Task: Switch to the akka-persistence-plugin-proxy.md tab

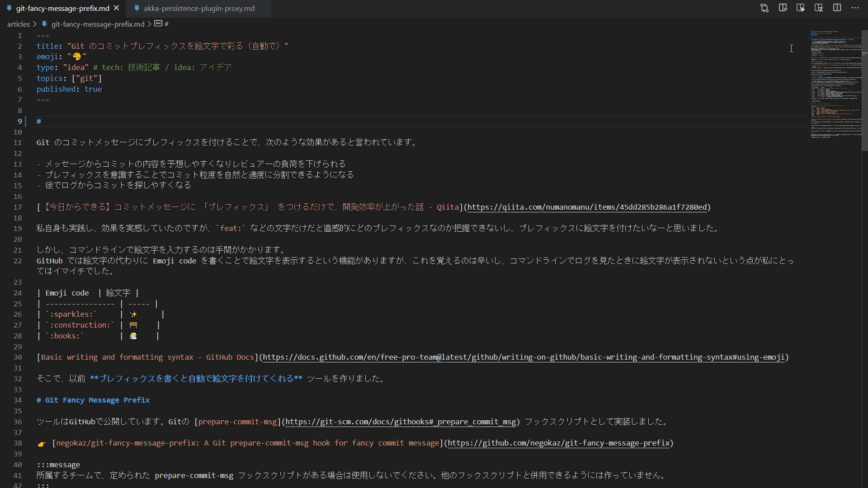Action: pyautogui.click(x=199, y=9)
